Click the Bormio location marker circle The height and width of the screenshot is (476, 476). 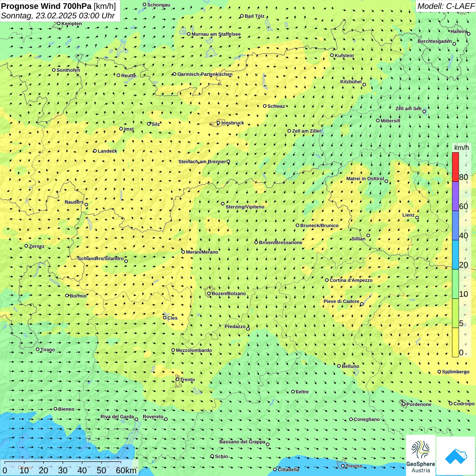pos(67,295)
